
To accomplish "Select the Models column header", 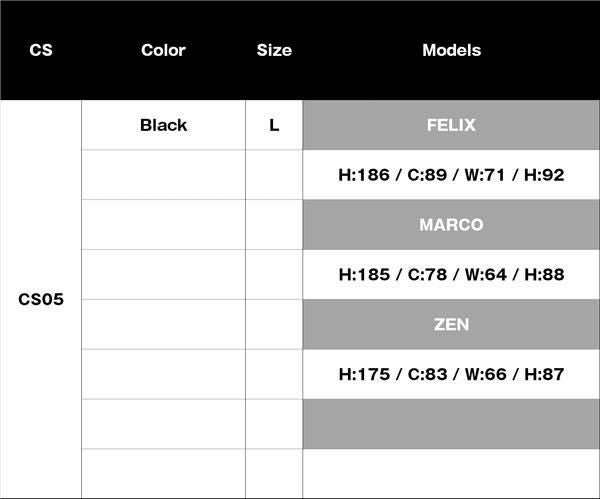I will [451, 50].
